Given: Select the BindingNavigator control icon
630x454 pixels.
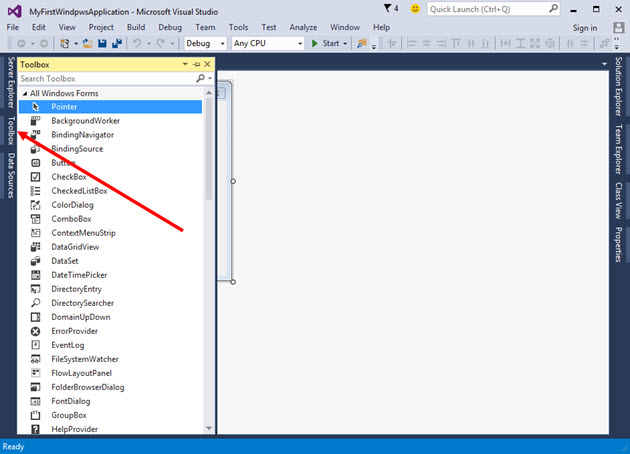Looking at the screenshot, I should pyautogui.click(x=35, y=135).
